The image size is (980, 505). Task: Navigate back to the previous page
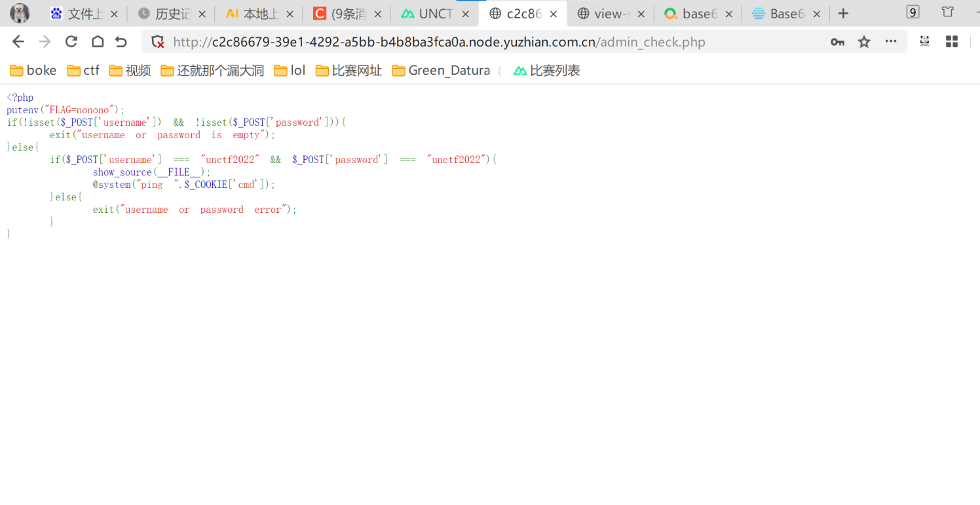(18, 41)
